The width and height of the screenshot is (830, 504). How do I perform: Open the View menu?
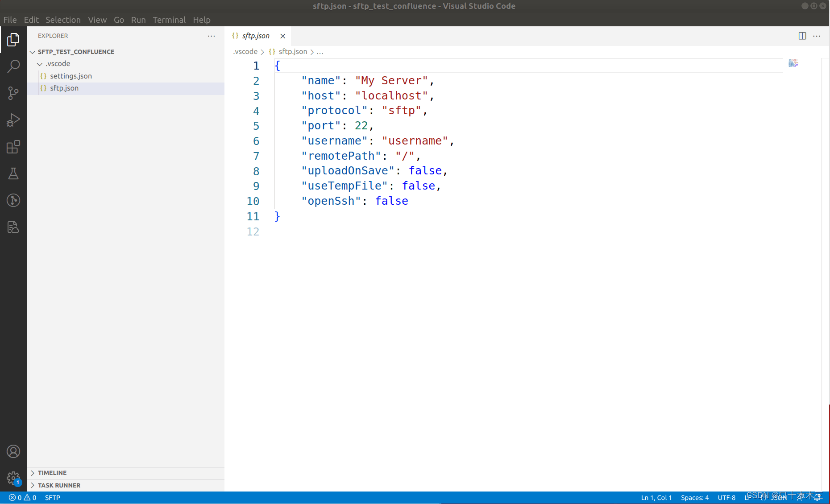click(97, 20)
